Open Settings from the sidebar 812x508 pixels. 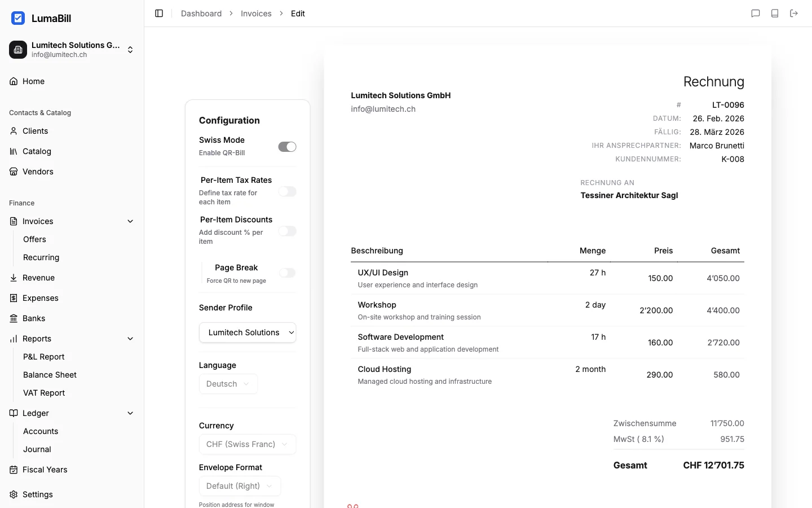tap(38, 494)
